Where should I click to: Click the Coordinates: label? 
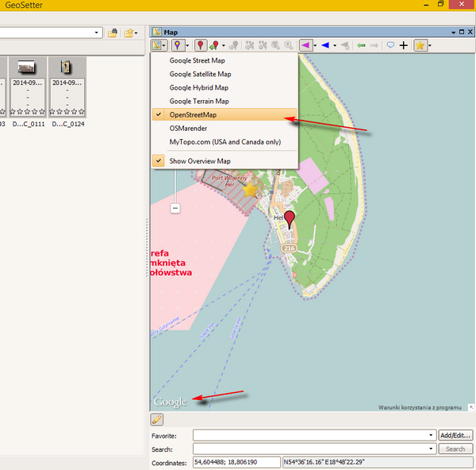click(x=169, y=463)
